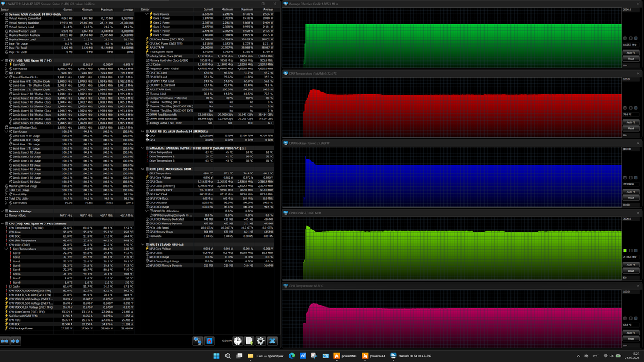Switch input language via РУС indicator
The image size is (644, 362).
(596, 356)
